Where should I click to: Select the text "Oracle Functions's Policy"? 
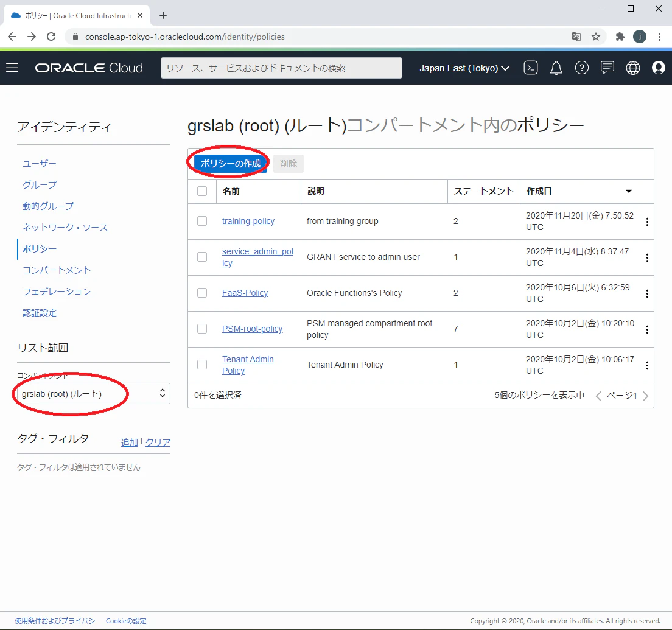[x=354, y=293]
